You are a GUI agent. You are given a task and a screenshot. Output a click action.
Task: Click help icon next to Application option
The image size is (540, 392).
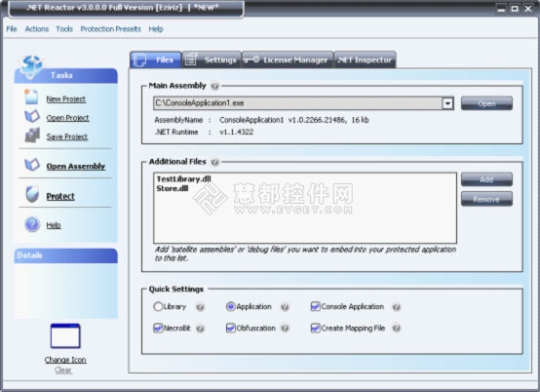click(x=285, y=307)
